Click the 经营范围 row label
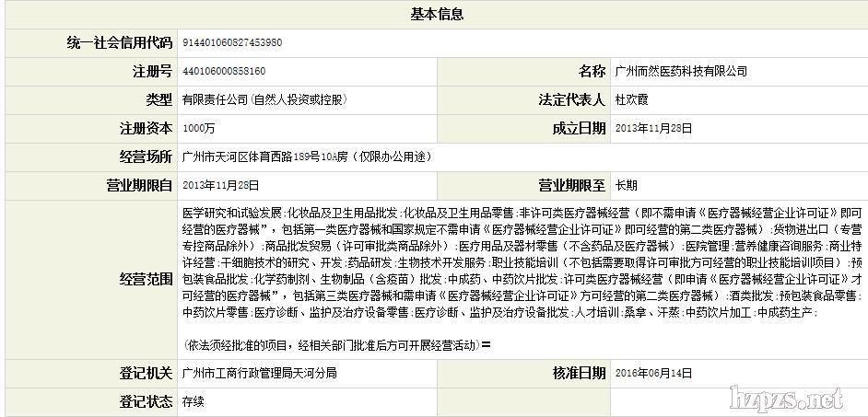The image size is (868, 417). point(146,278)
